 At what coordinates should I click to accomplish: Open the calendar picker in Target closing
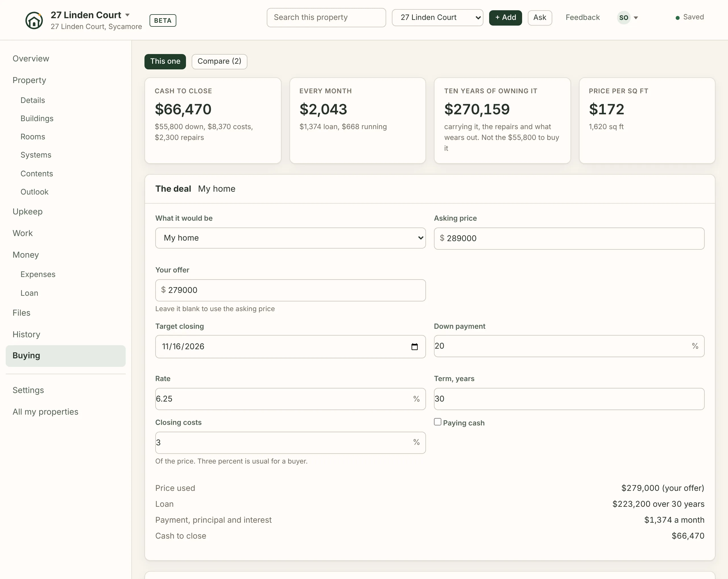pyautogui.click(x=414, y=347)
